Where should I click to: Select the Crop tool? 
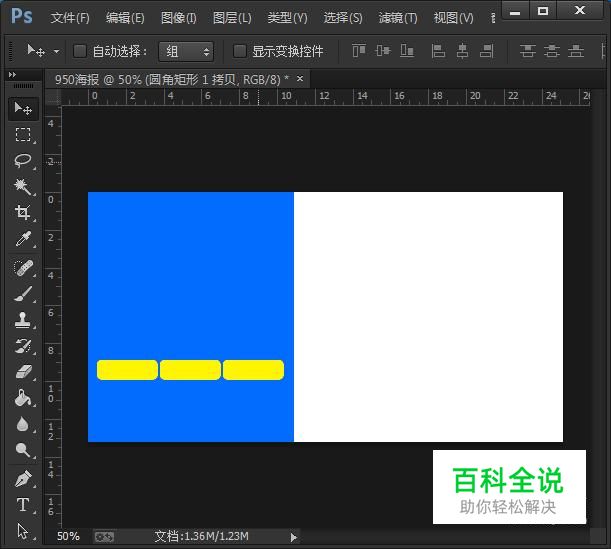click(x=22, y=213)
